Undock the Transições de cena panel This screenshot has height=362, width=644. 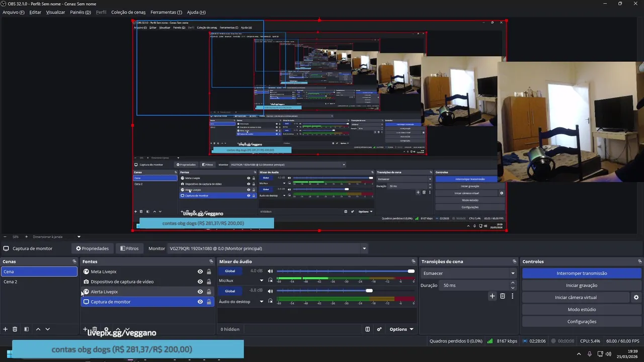pyautogui.click(x=514, y=261)
